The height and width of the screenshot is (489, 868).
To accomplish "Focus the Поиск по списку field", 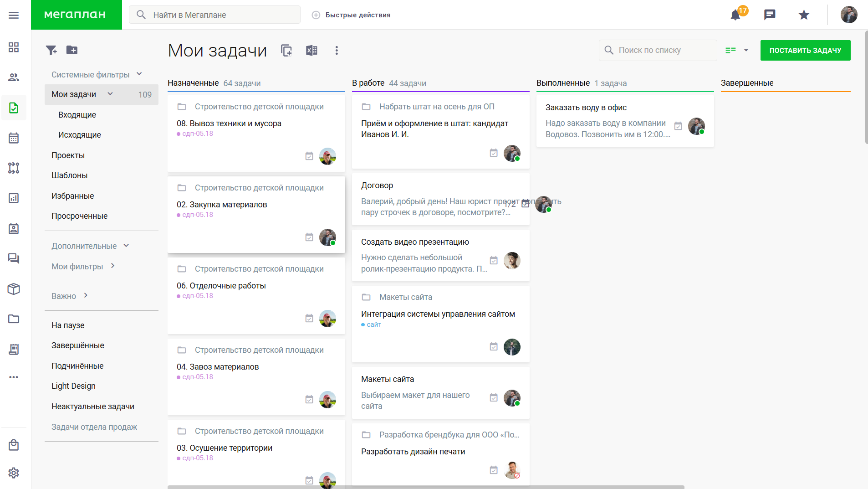I will tap(658, 50).
